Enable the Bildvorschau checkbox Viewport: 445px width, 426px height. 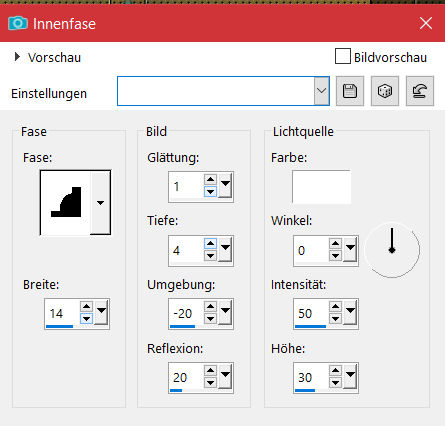tap(343, 56)
